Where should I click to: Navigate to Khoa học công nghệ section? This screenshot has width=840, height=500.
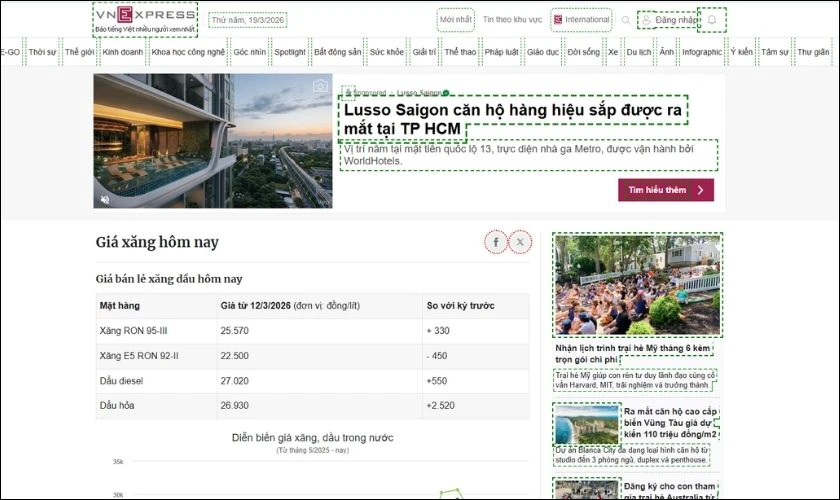click(x=188, y=51)
